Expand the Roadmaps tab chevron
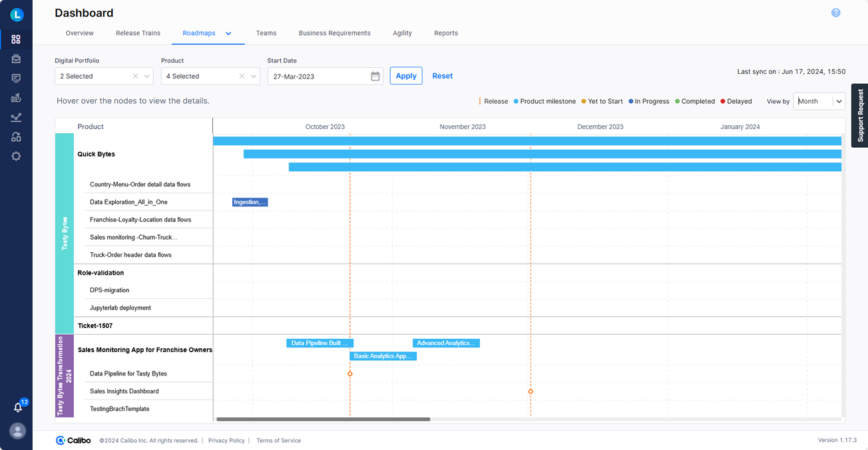The image size is (868, 450). 228,33
